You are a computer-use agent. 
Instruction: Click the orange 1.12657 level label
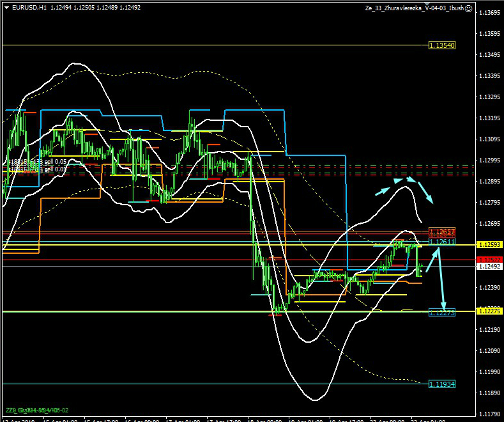coord(441,231)
